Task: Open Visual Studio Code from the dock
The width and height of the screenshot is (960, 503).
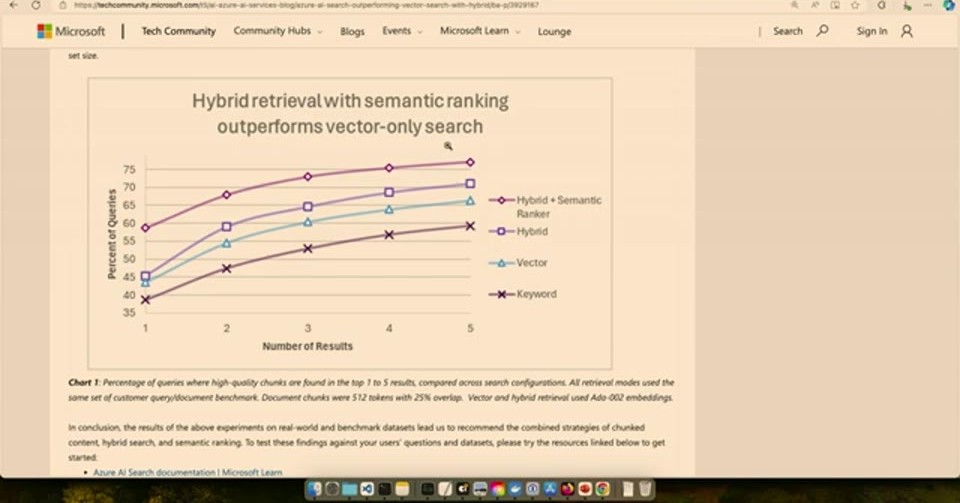Action: 367,488
